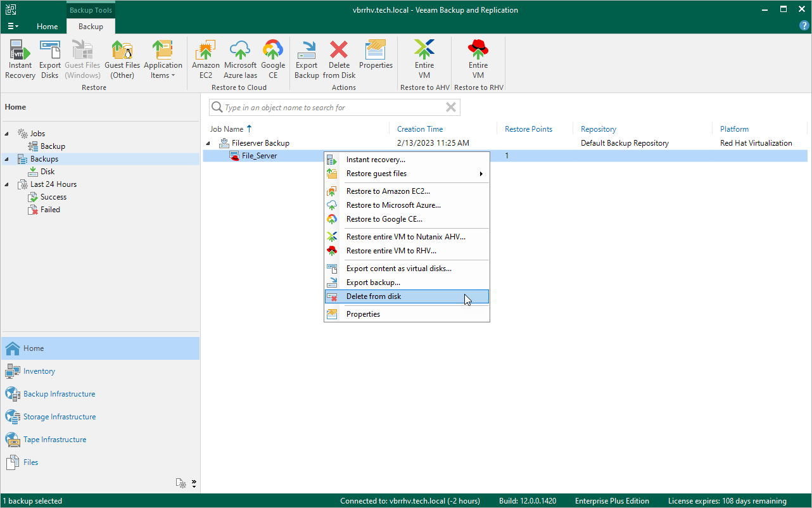Open the Files view
Viewport: 812px width, 508px height.
point(100,462)
